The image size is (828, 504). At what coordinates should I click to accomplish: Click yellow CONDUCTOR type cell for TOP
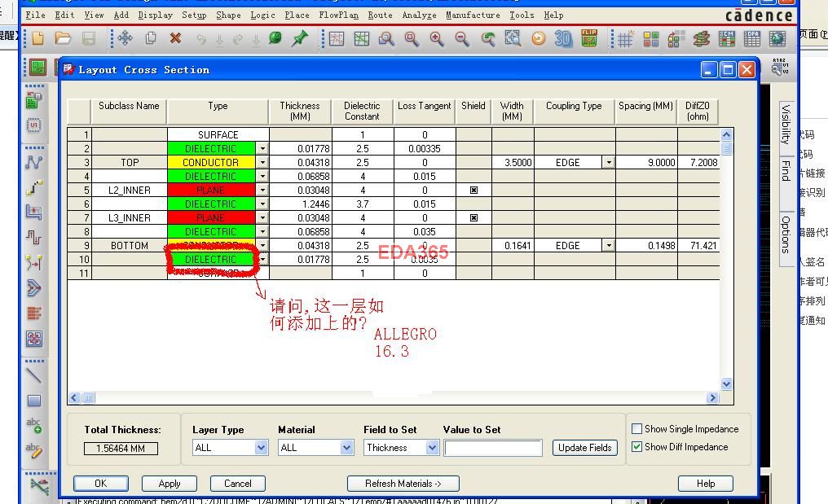pyautogui.click(x=211, y=163)
